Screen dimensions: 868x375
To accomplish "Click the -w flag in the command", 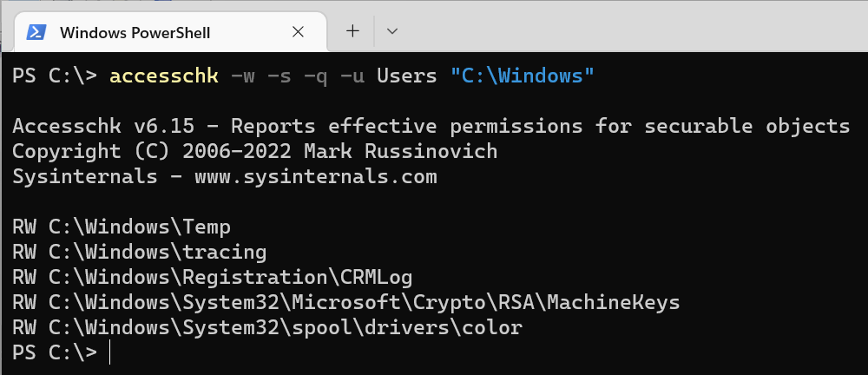I will (x=243, y=76).
